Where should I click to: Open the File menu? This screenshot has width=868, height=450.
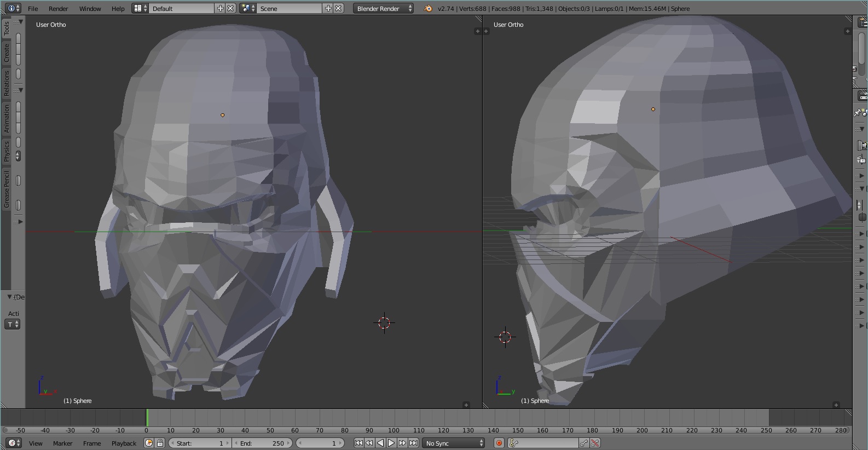point(33,9)
